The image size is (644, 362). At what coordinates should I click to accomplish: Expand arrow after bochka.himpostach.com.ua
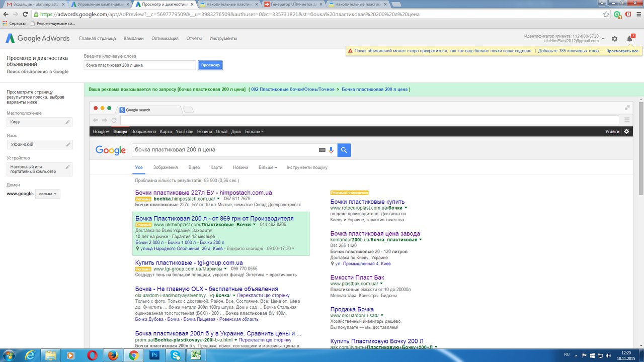[x=218, y=199]
